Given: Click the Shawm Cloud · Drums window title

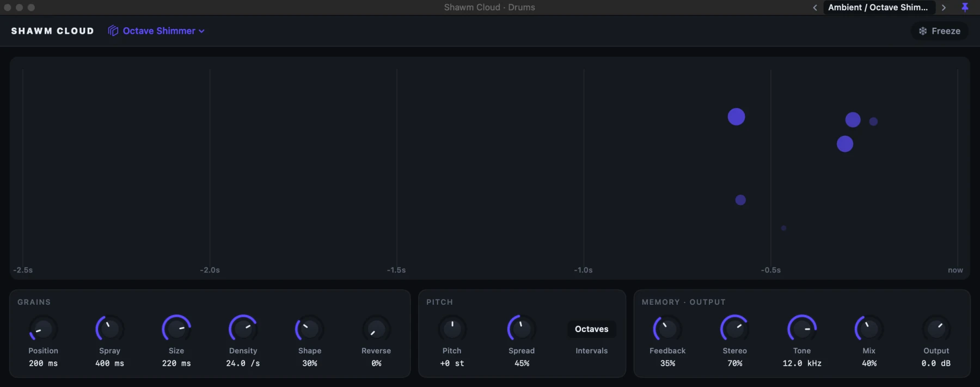Looking at the screenshot, I should [x=489, y=8].
